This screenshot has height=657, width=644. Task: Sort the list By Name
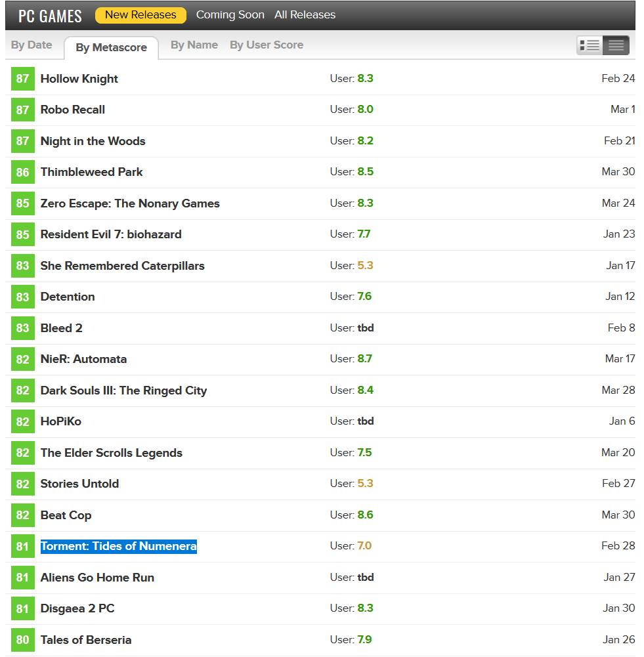click(x=194, y=45)
